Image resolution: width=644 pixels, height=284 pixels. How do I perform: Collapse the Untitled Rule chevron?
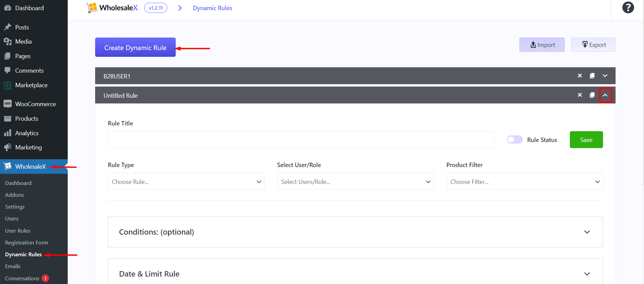tap(605, 95)
